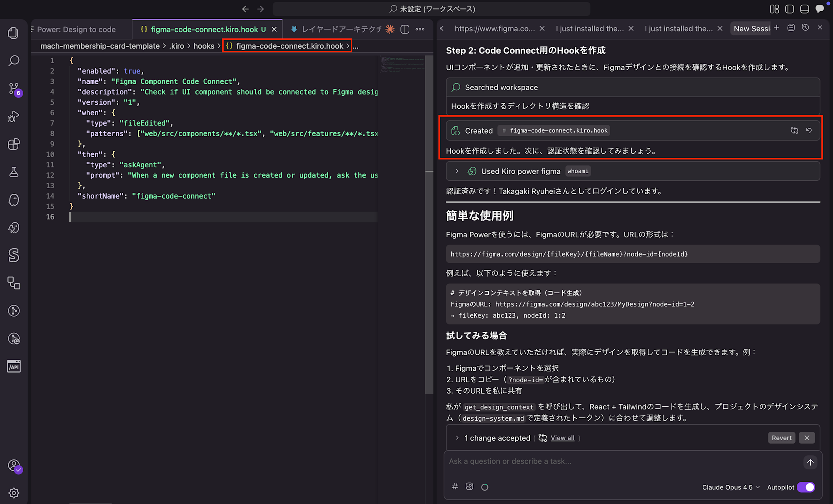Screen dimensions: 833x504
Task: Select the Run and Debug sidebar icon
Action: 14,116
